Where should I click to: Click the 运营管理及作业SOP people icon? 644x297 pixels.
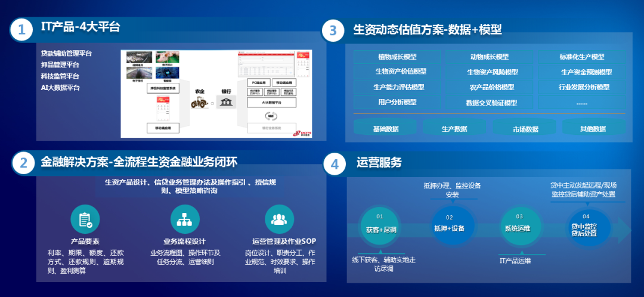pos(278,219)
